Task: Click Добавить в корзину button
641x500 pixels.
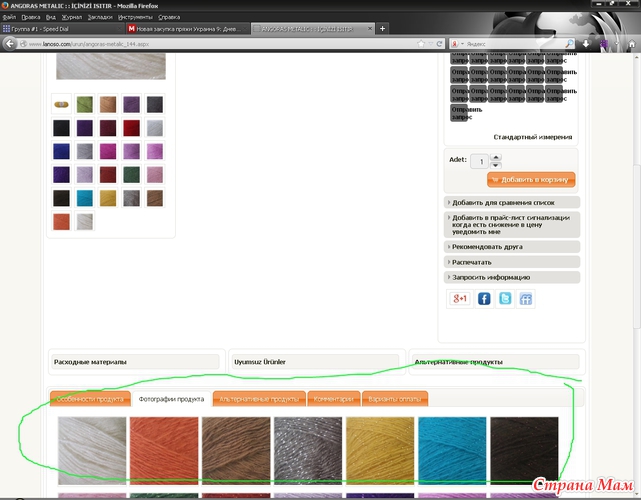Action: [x=531, y=180]
